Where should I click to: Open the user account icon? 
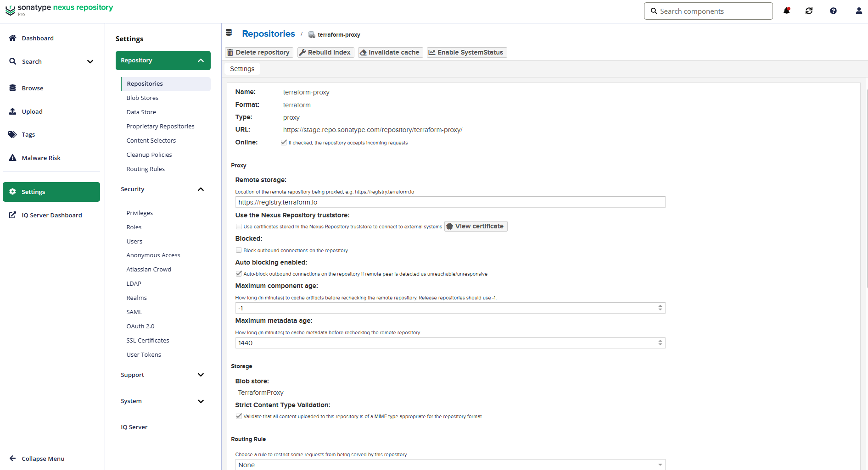[x=859, y=11]
